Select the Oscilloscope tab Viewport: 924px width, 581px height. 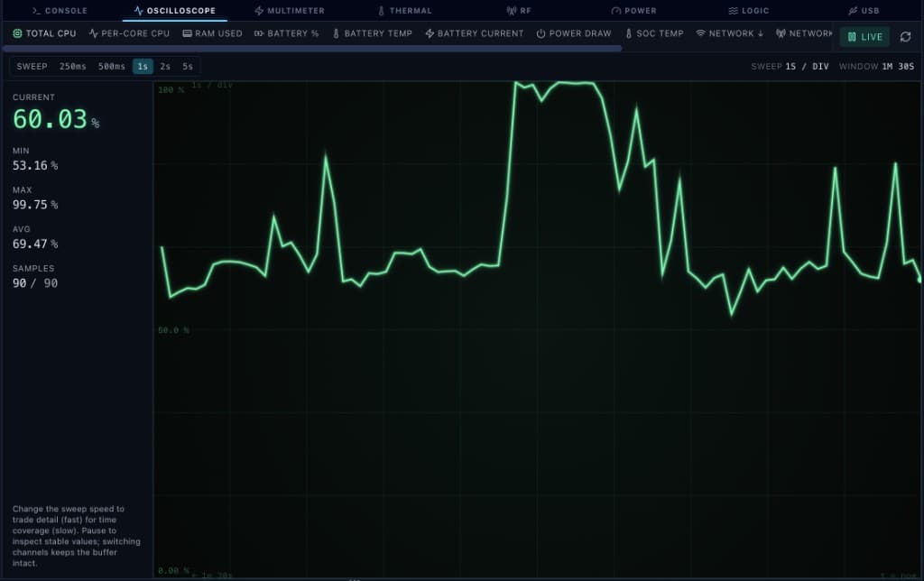174,11
